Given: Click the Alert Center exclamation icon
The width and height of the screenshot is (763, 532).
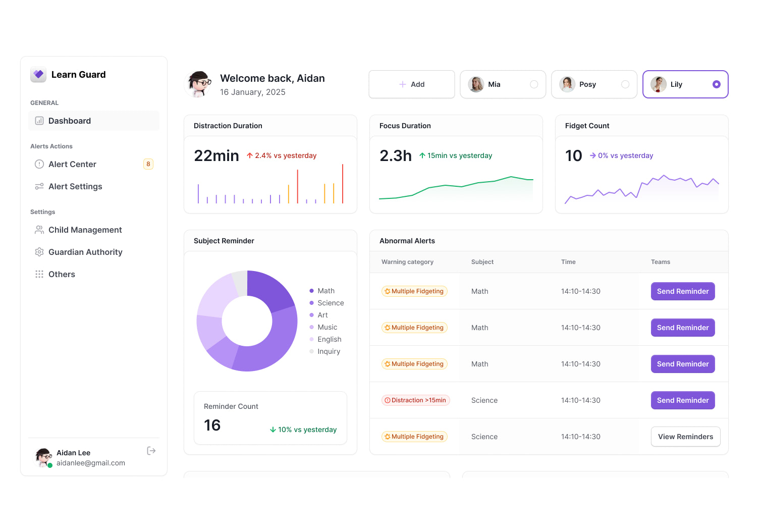Looking at the screenshot, I should point(39,164).
